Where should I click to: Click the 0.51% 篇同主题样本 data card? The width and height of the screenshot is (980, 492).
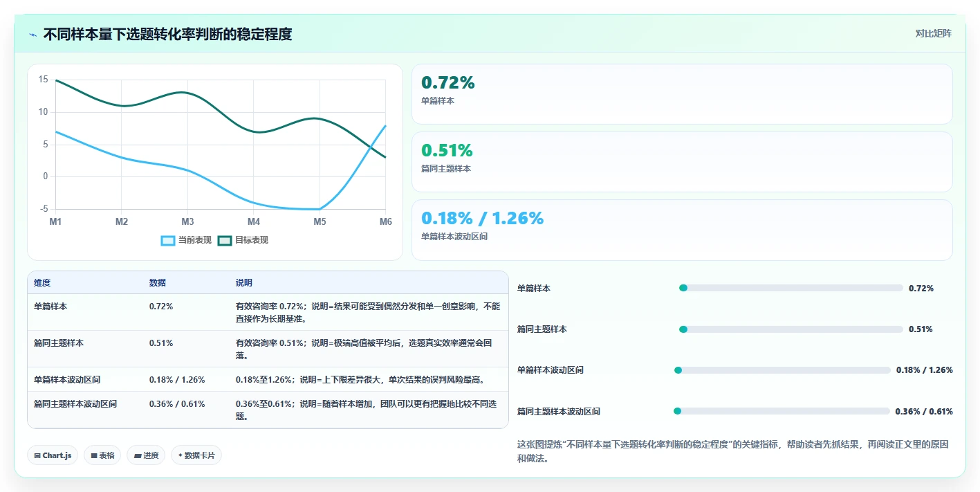682,162
